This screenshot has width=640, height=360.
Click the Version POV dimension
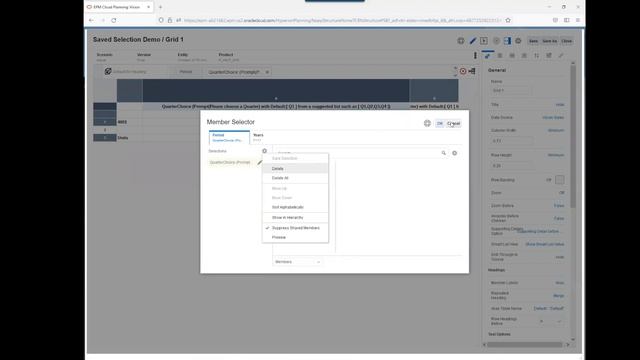(x=143, y=57)
